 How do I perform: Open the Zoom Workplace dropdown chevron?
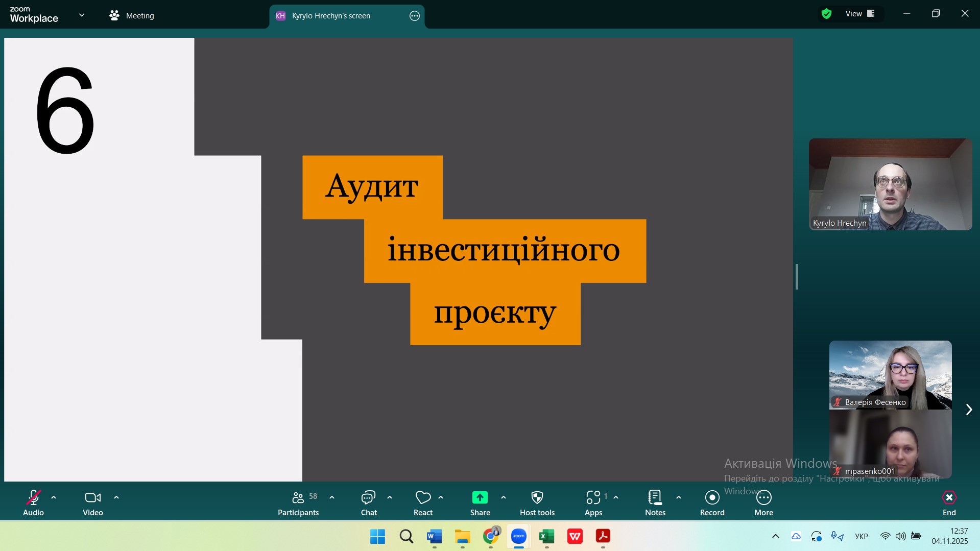(82, 15)
